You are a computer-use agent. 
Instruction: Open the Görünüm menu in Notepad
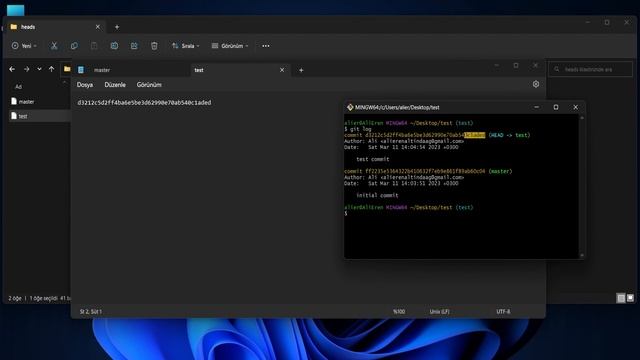pos(149,85)
